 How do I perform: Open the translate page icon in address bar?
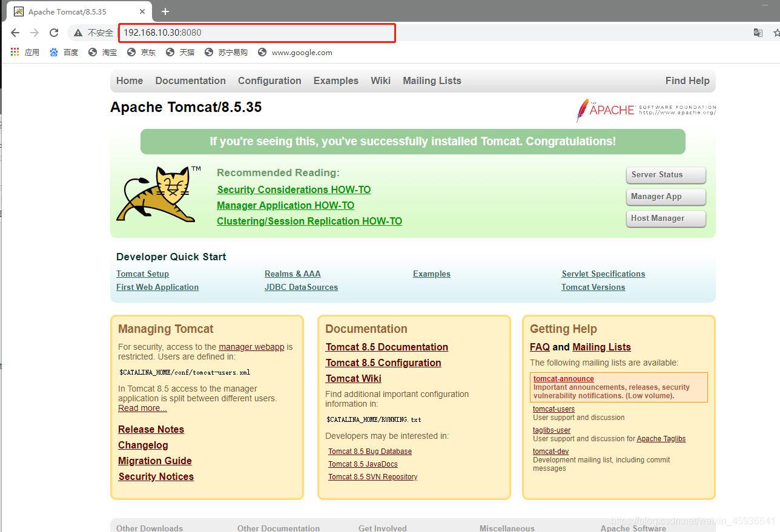coord(758,33)
